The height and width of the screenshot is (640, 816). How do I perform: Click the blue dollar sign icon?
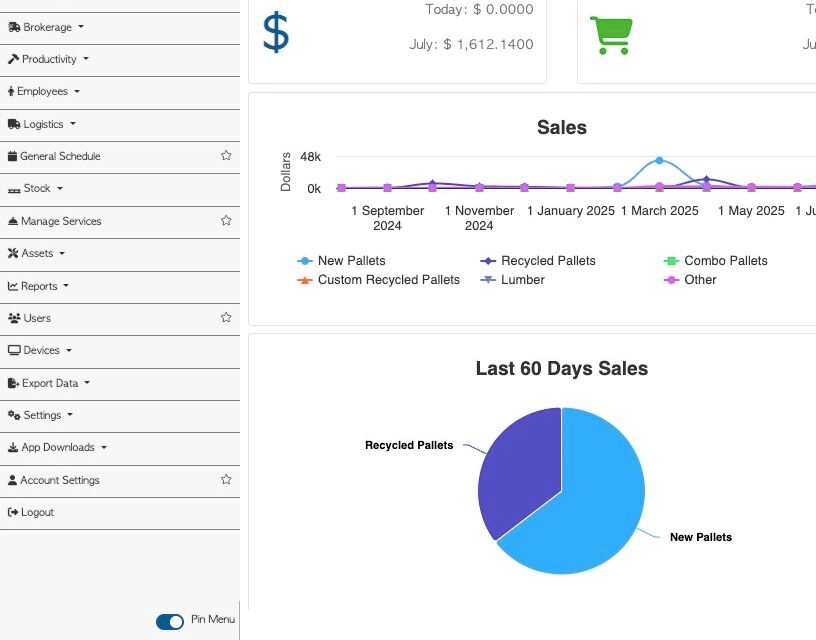point(276,33)
